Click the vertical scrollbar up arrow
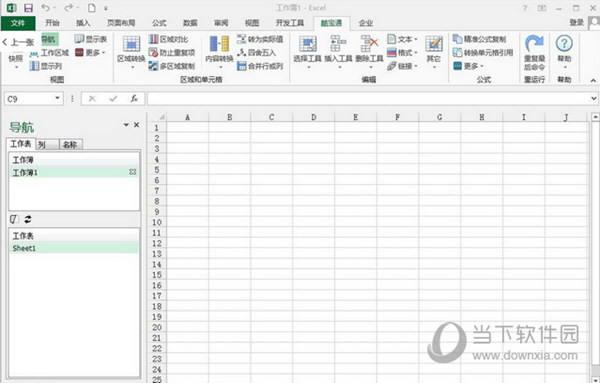This screenshot has width=600, height=383. 595,117
